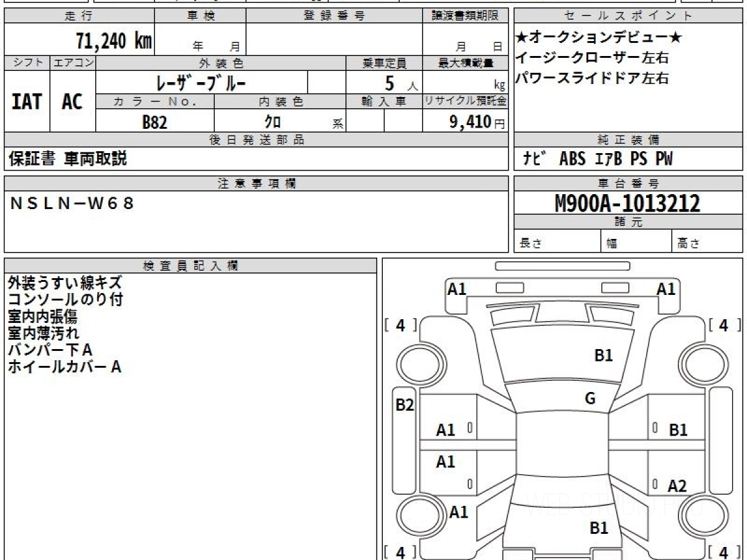The width and height of the screenshot is (747, 560).
Task: Select the inspector note コンソールのり付
Action: [65, 300]
